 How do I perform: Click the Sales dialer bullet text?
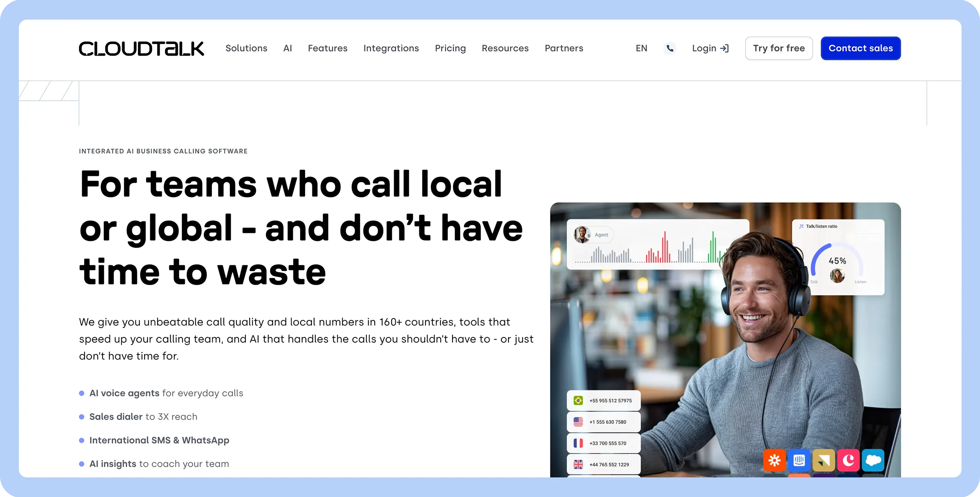tap(143, 417)
